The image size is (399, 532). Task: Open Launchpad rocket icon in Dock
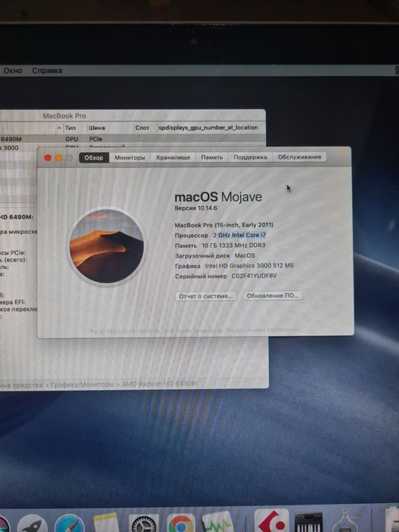click(x=32, y=523)
